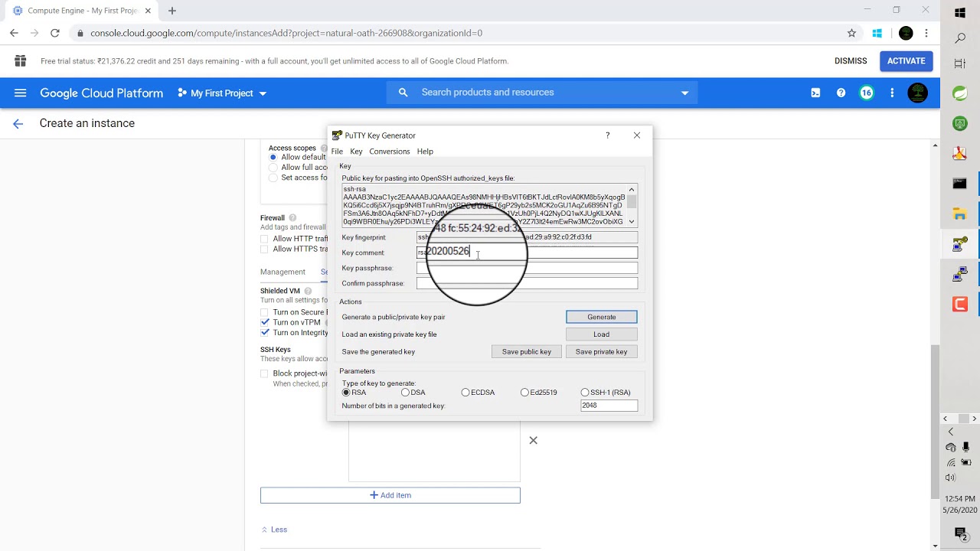Enable Allow HTTP traffic checkbox

(265, 239)
